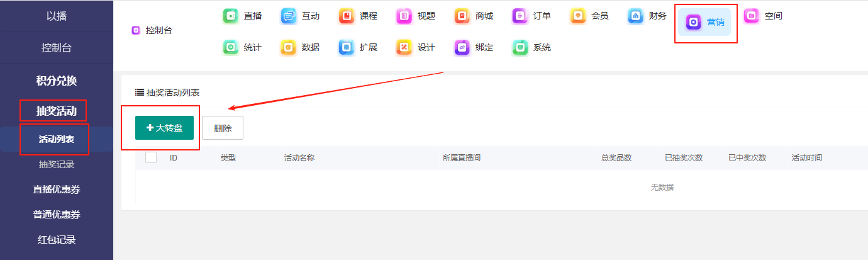The width and height of the screenshot is (868, 260).
Task: Click the 设计 (Design) icon
Action: point(404,47)
